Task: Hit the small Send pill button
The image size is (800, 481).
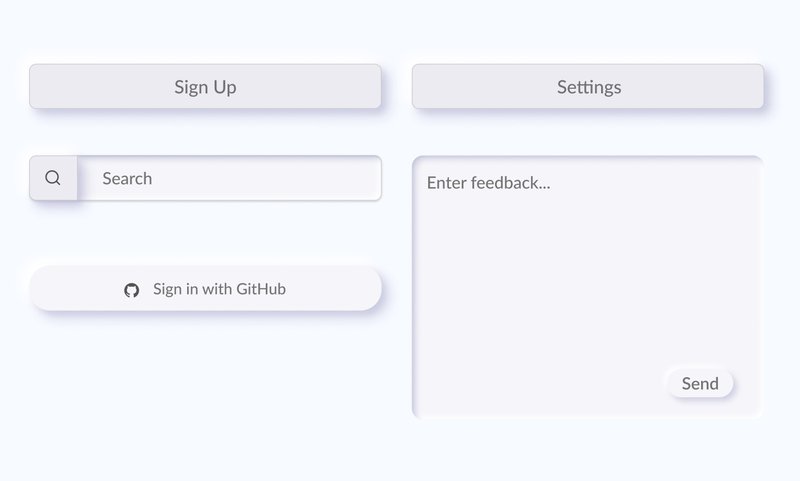Action: click(700, 384)
